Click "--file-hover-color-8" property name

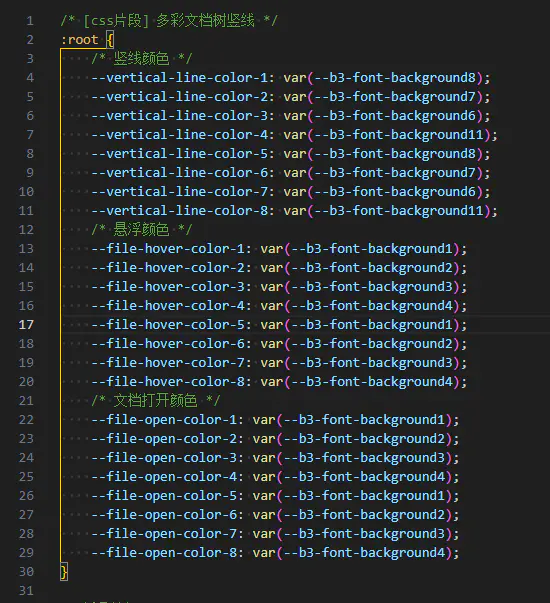point(168,381)
